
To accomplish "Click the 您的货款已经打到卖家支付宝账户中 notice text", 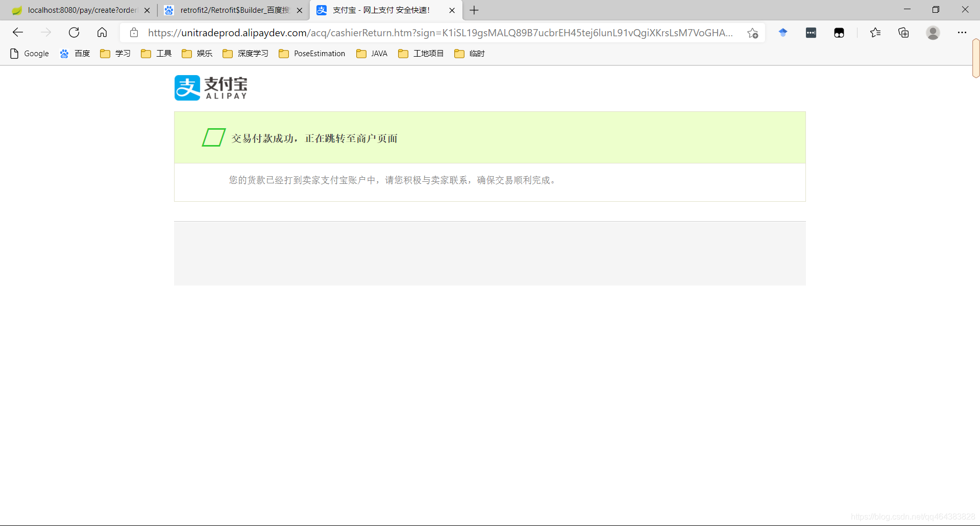I will click(x=393, y=180).
